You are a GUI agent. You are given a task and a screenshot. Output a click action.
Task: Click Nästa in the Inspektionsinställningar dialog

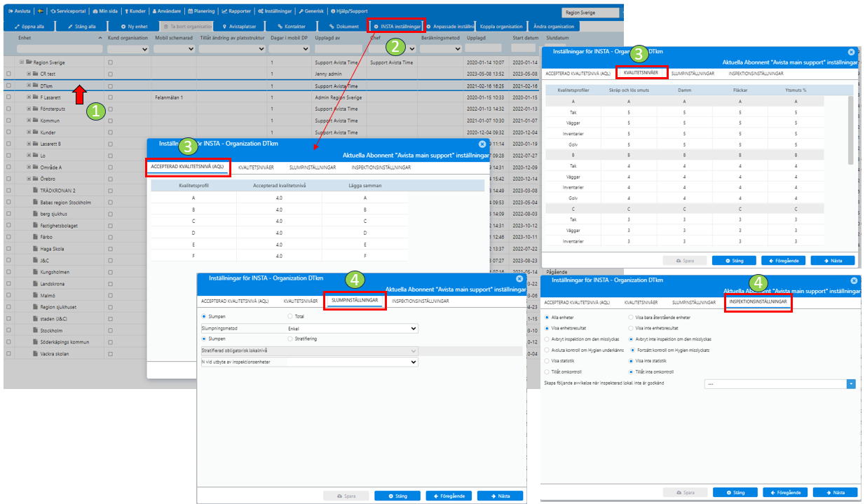[x=835, y=492]
